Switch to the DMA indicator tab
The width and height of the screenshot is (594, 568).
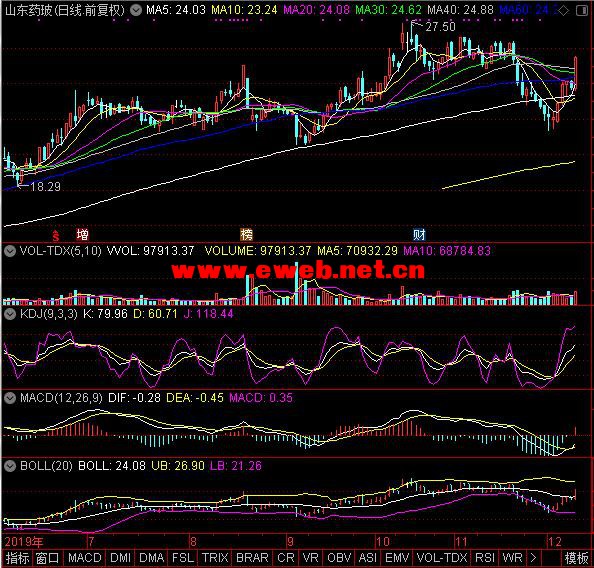point(151,558)
